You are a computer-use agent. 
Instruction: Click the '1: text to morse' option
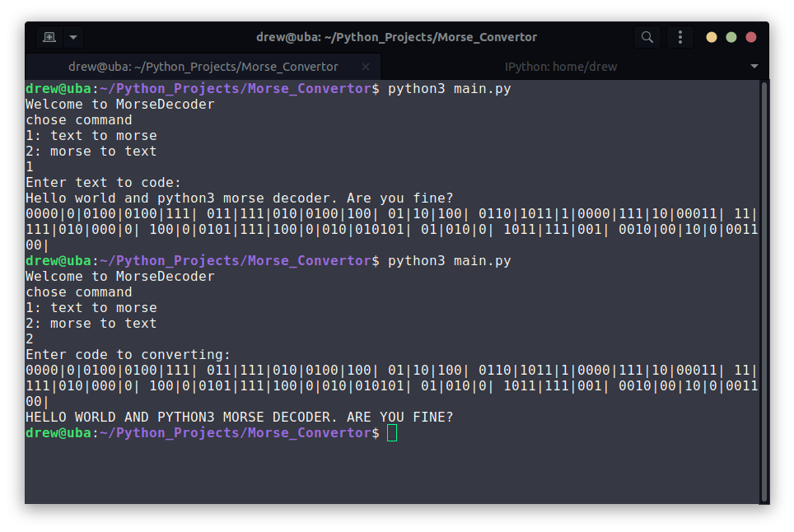91,135
